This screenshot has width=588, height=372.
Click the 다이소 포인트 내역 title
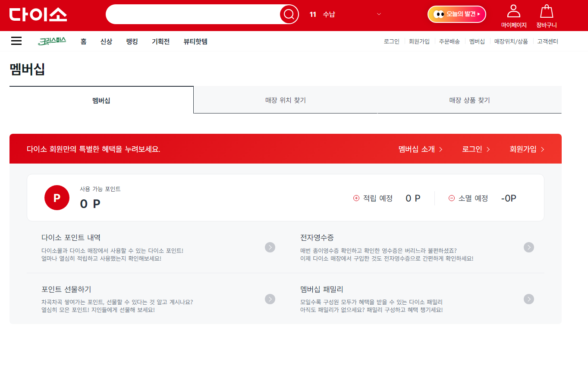click(x=71, y=237)
